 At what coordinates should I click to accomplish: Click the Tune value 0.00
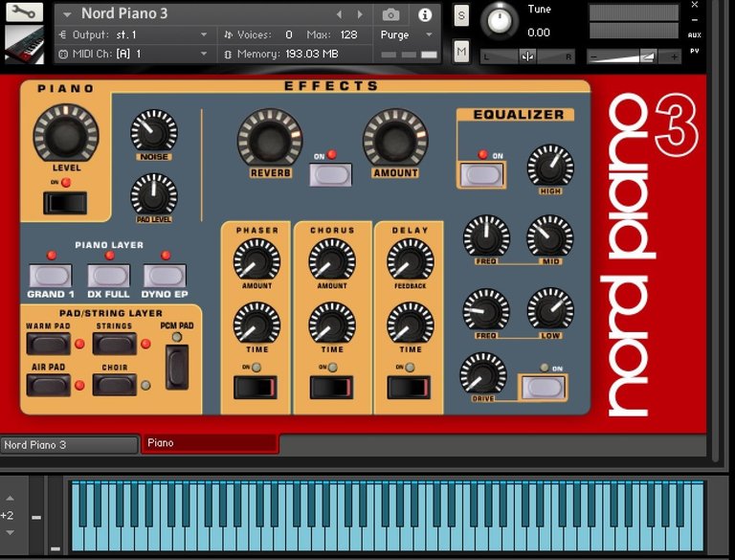coord(539,33)
